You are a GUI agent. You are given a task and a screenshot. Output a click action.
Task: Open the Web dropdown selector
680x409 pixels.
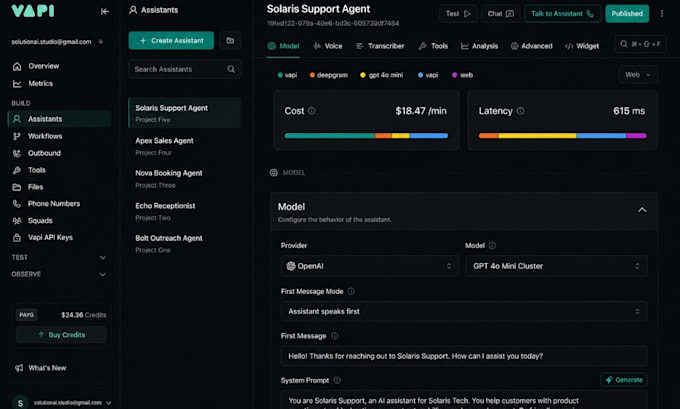tap(638, 75)
